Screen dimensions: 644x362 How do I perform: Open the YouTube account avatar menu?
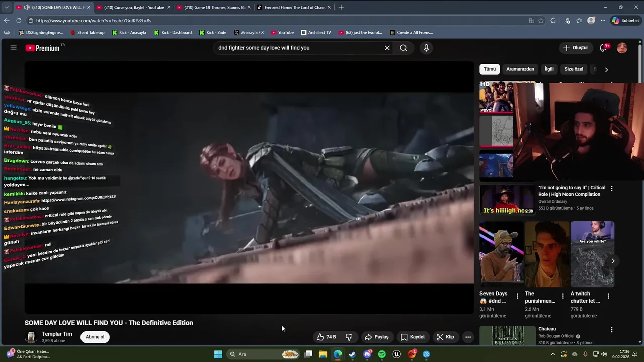pyautogui.click(x=622, y=48)
